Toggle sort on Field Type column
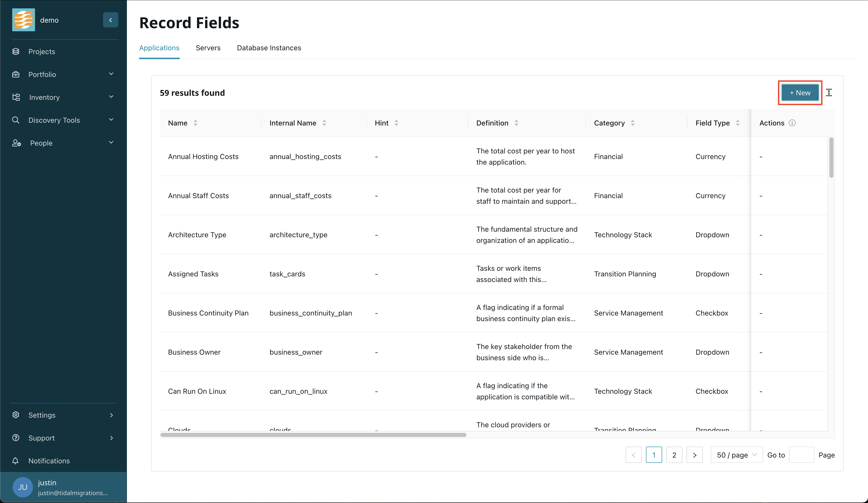This screenshot has height=503, width=868. (x=738, y=123)
